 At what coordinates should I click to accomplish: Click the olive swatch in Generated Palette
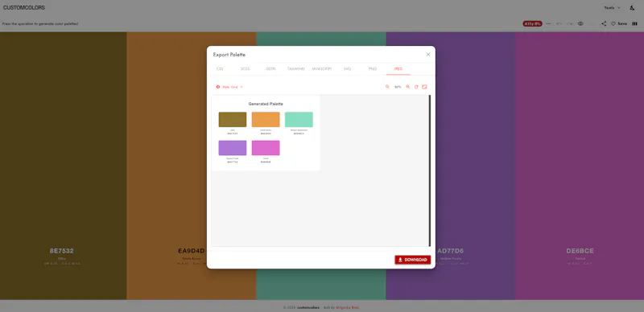click(233, 120)
